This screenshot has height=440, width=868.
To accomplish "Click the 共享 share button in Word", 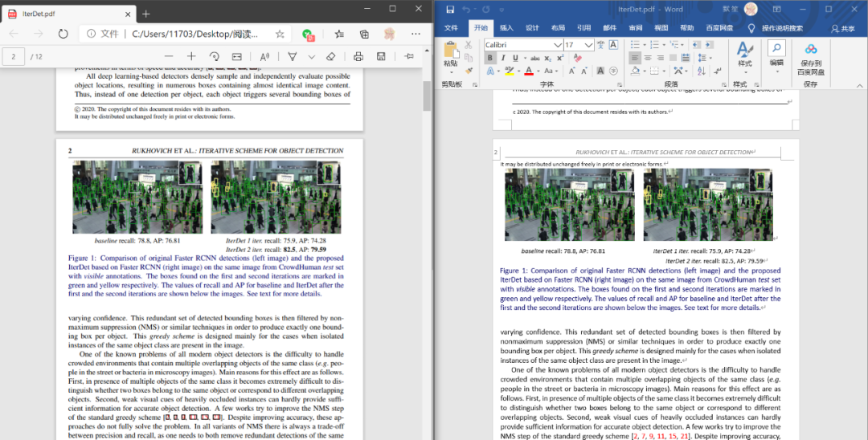I will [843, 28].
